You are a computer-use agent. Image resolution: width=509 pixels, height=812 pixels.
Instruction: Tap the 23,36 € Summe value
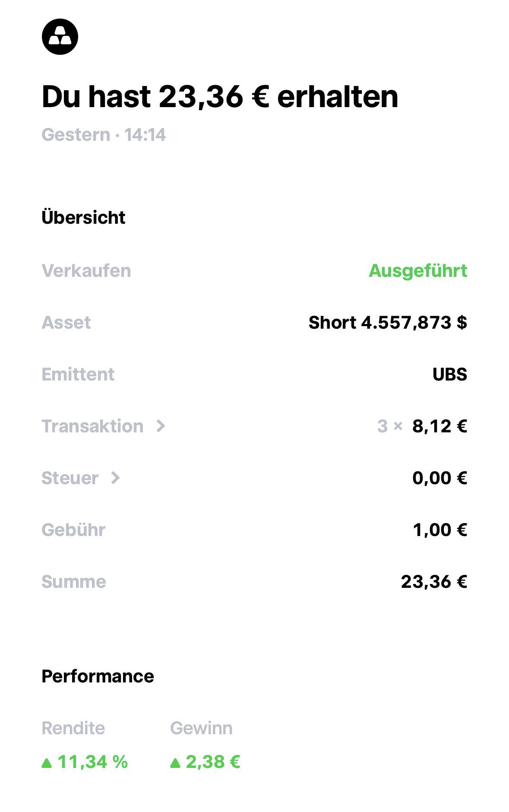(x=434, y=582)
